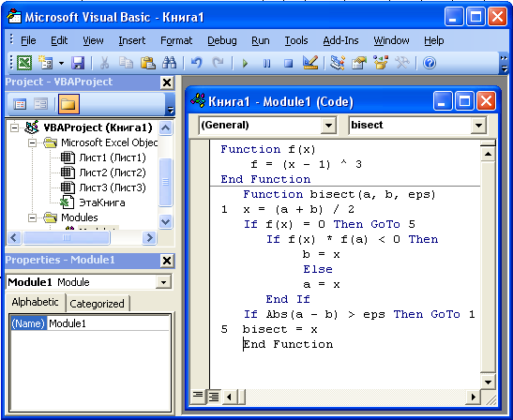Select ЭтаКнига in project tree

coord(101,202)
